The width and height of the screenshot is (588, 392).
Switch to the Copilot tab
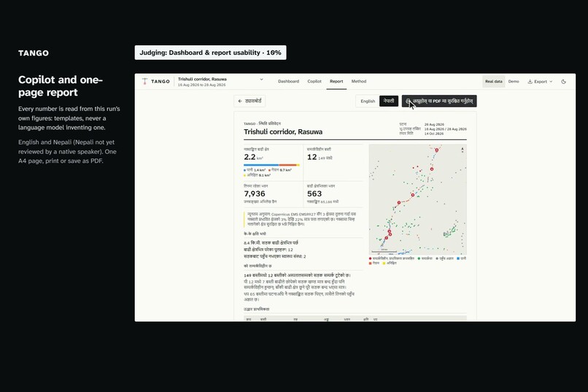click(x=314, y=81)
